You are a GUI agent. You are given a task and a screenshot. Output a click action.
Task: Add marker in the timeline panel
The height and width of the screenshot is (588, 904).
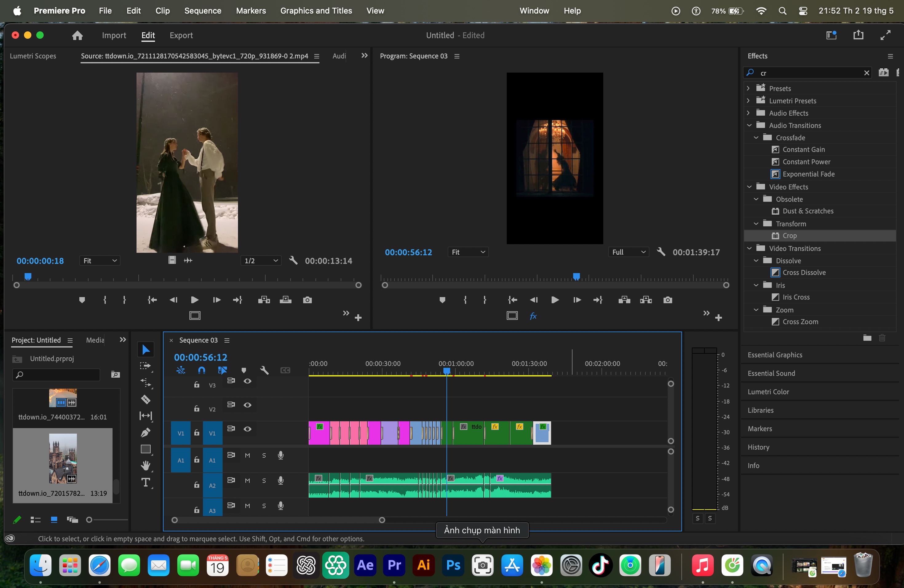(x=244, y=370)
